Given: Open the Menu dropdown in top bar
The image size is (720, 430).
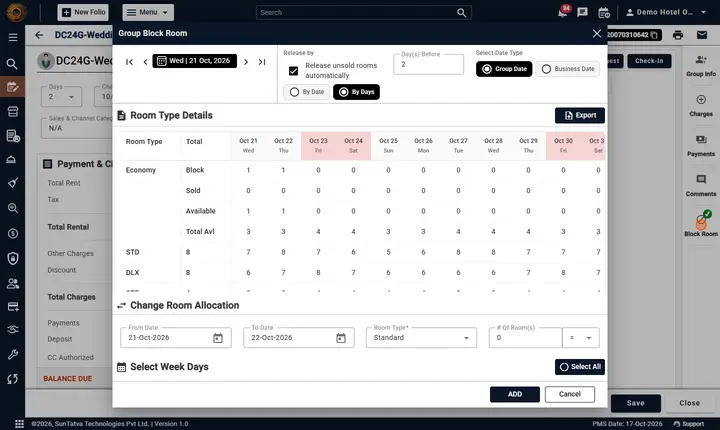Looking at the screenshot, I should pyautogui.click(x=148, y=12).
